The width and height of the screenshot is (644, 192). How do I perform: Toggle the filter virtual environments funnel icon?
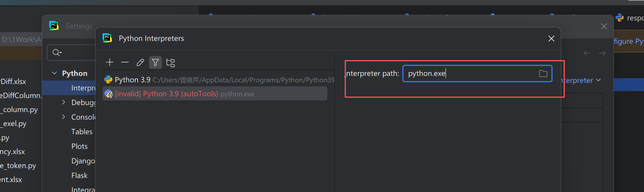click(155, 62)
